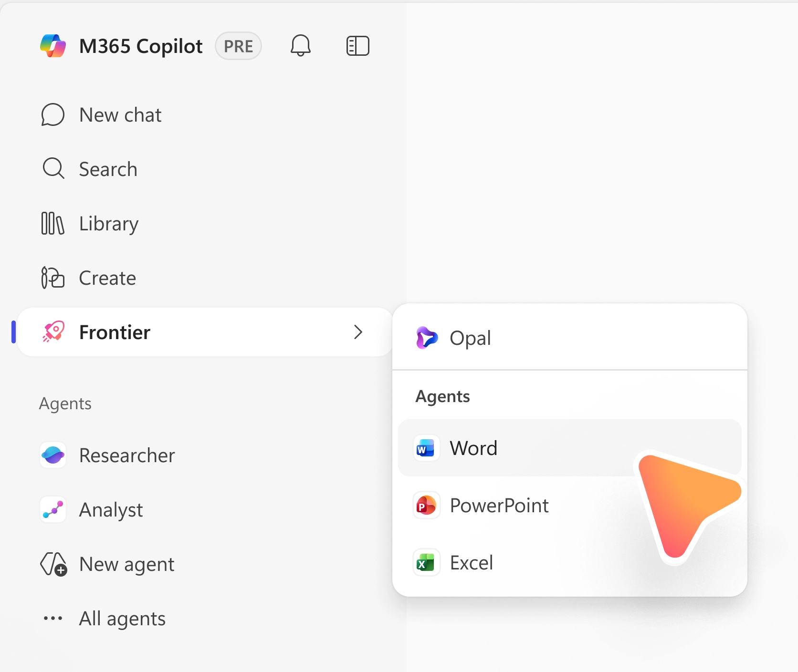Click the PRE badge next to M365 Copilot
798x672 pixels.
click(x=238, y=46)
